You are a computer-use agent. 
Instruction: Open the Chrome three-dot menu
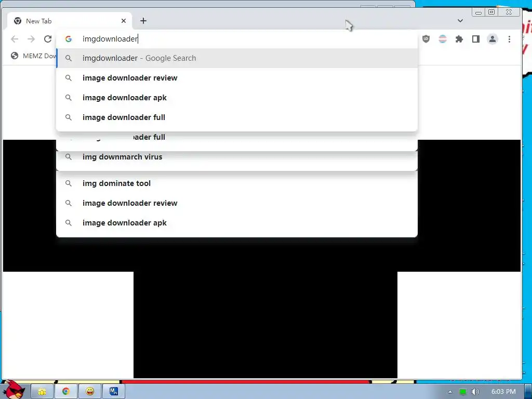click(509, 39)
